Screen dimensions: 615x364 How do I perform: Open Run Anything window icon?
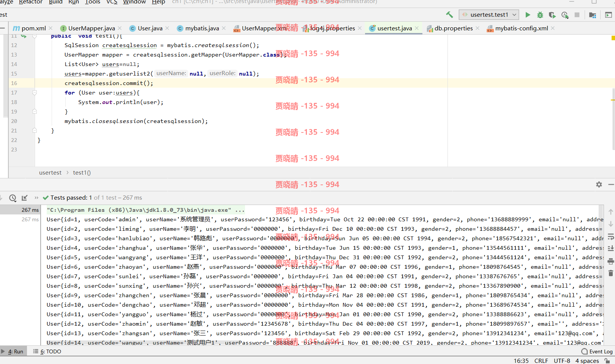pos(608,15)
